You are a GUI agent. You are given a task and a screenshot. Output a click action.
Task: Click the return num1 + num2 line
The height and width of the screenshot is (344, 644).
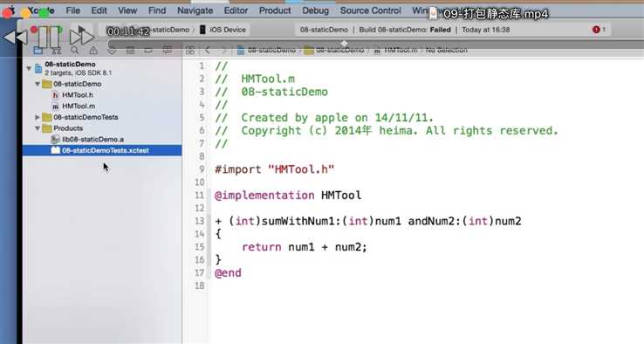click(x=304, y=247)
